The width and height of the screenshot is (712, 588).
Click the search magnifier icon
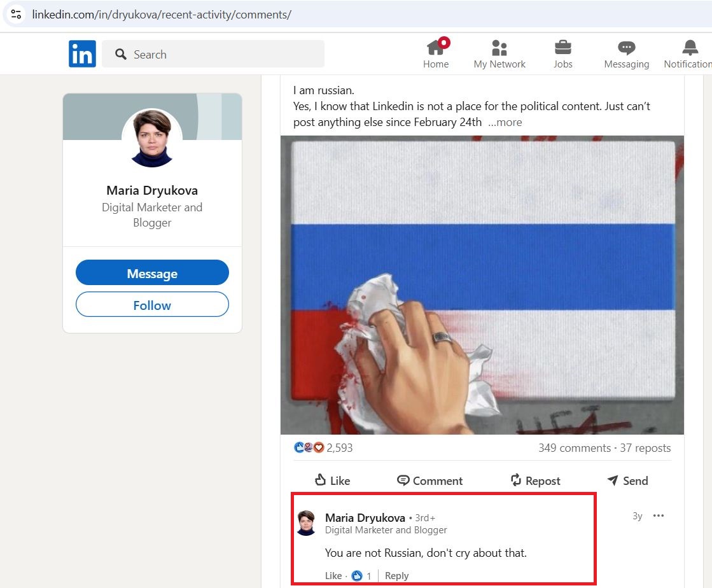click(120, 55)
